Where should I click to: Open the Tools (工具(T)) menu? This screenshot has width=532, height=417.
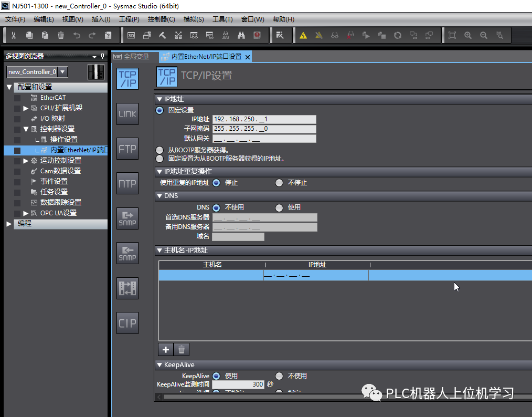[222, 19]
